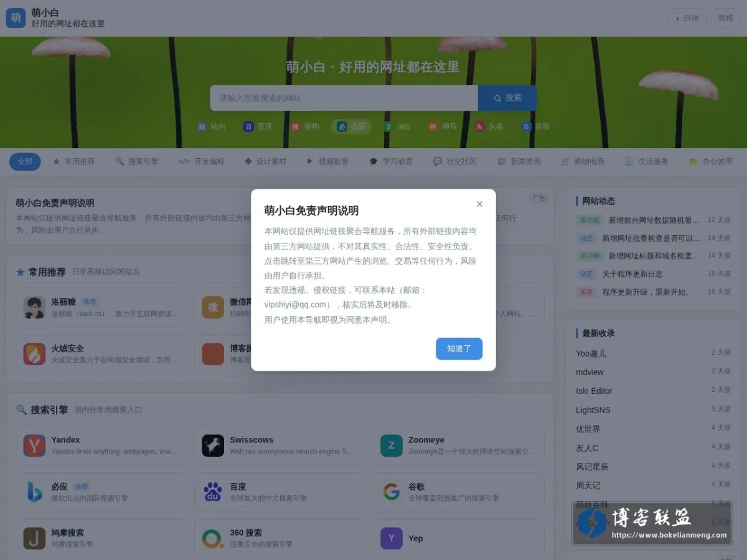Switch to the 开发编程 category tab
This screenshot has width=747, height=560.
click(x=202, y=161)
